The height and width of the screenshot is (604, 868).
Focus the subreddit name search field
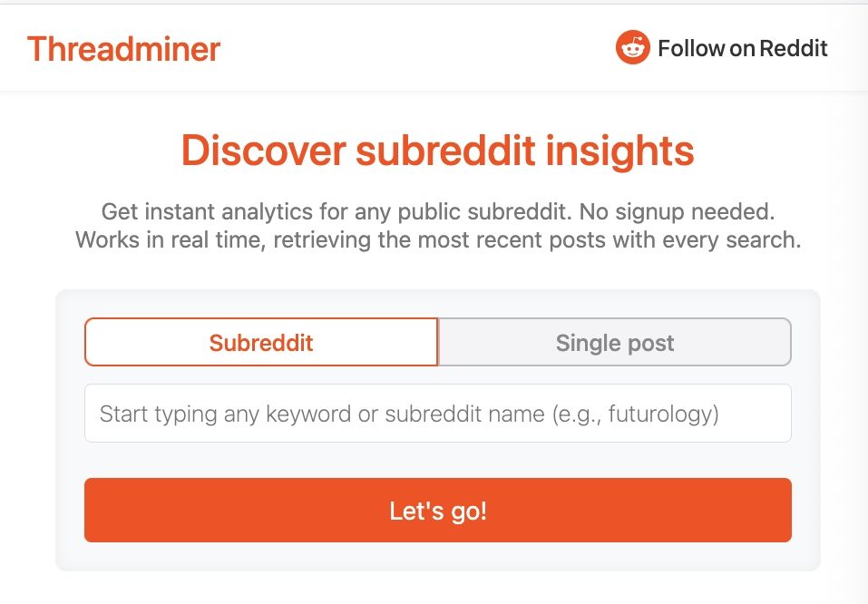tap(437, 414)
